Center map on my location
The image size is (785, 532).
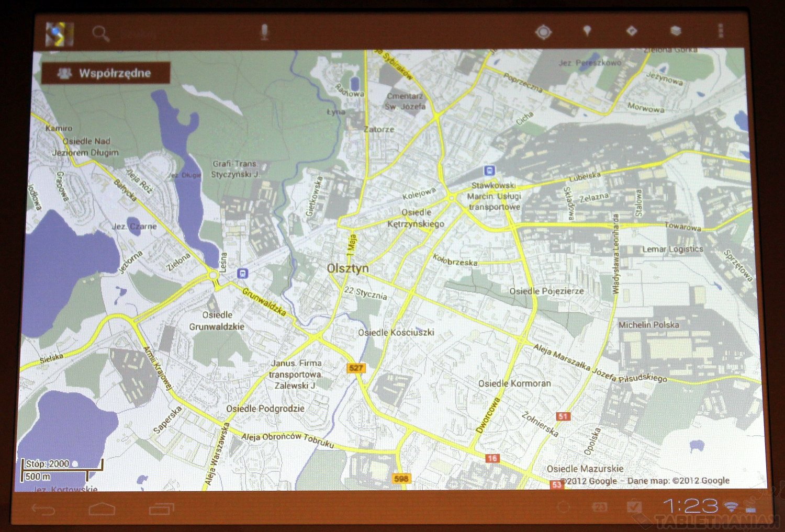543,32
